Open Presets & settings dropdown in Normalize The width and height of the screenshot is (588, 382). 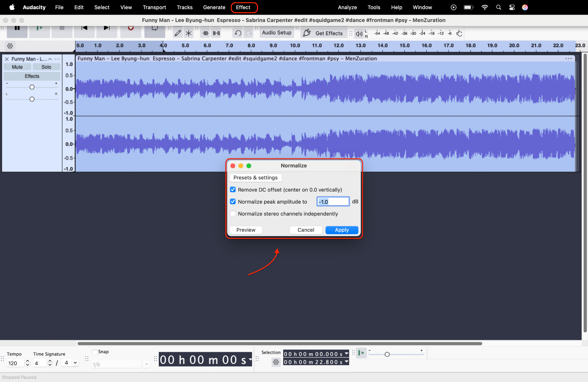tap(256, 178)
